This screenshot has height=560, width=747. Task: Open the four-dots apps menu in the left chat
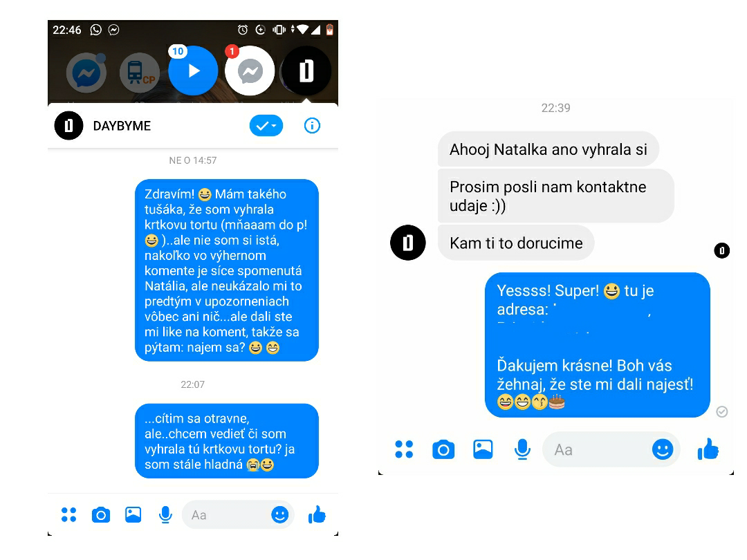(68, 515)
